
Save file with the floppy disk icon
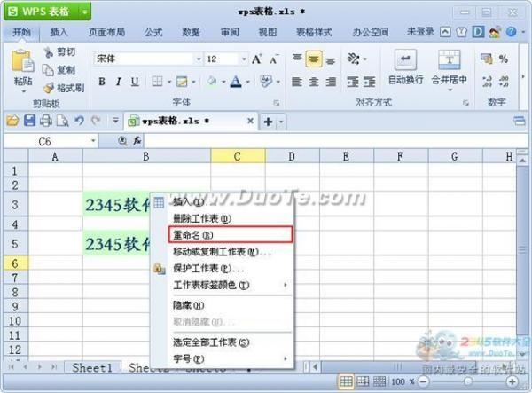pos(29,121)
